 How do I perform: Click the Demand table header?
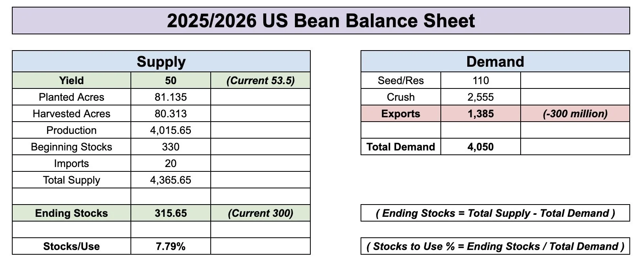[495, 61]
